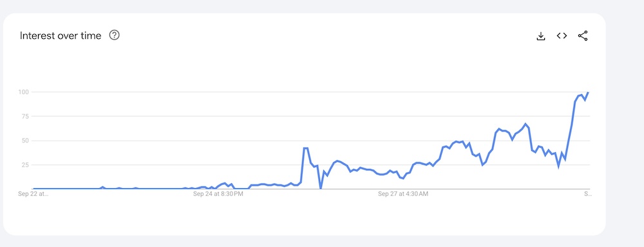Click the "Sep 22 at..." x-axis label
Viewport: 644px width, 247px height.
pos(33,194)
